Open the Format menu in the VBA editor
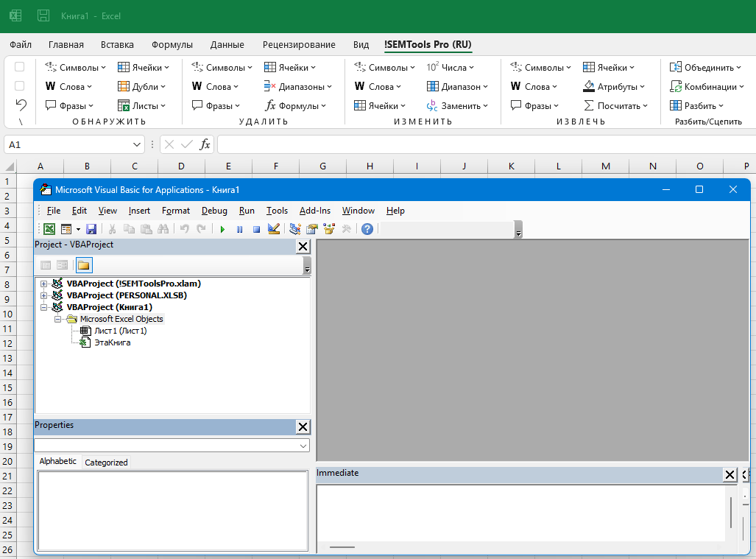The width and height of the screenshot is (756, 559). click(x=176, y=211)
